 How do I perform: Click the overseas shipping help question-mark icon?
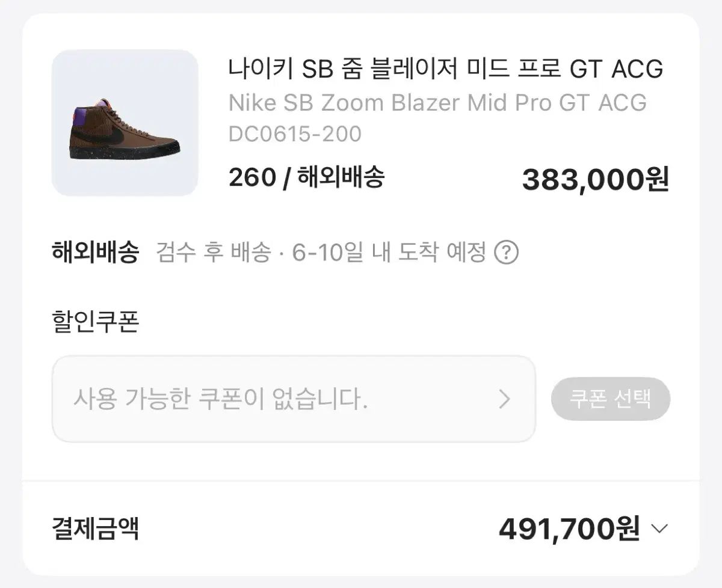506,253
